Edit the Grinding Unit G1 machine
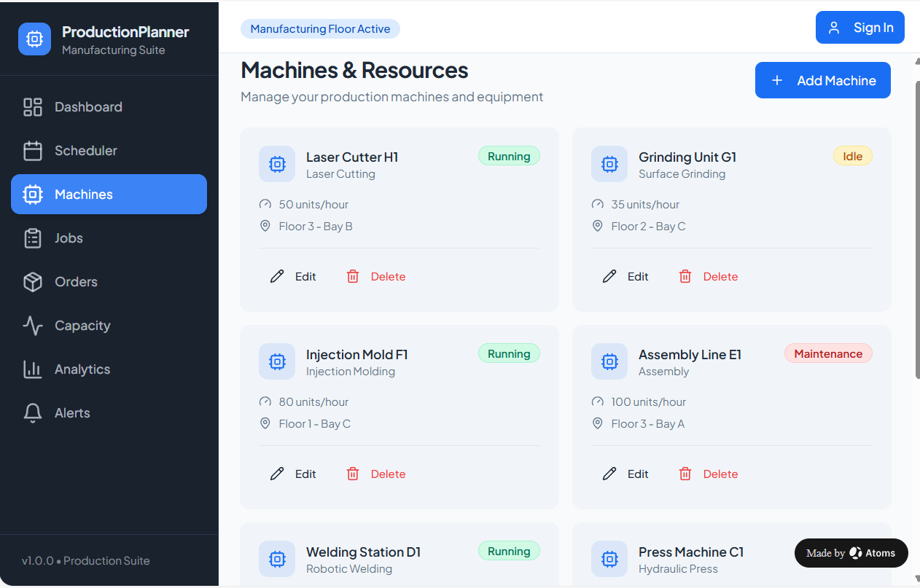 point(625,277)
